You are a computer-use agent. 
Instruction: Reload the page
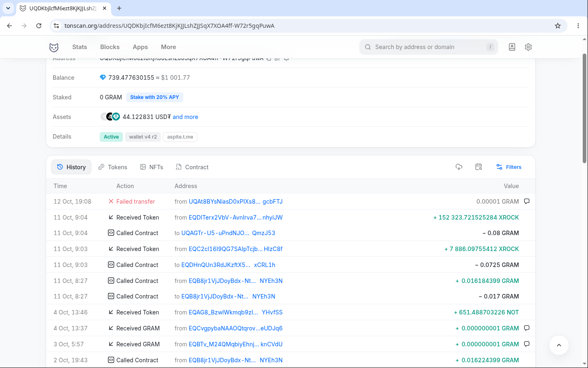[39, 26]
